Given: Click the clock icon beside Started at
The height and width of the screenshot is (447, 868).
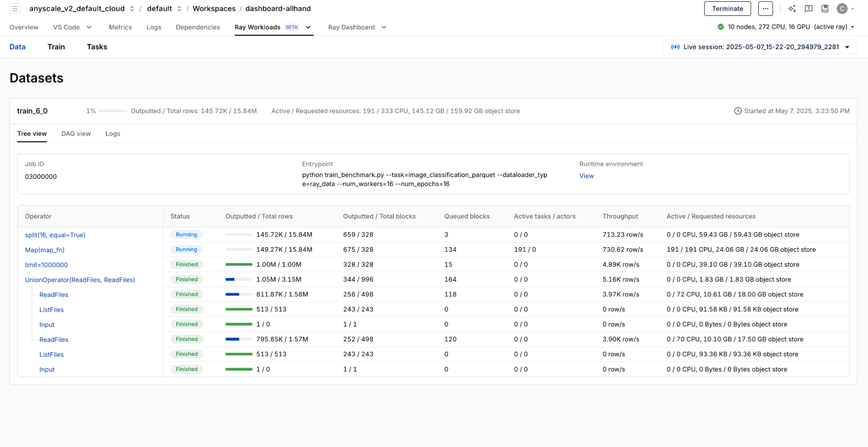Looking at the screenshot, I should click(737, 111).
